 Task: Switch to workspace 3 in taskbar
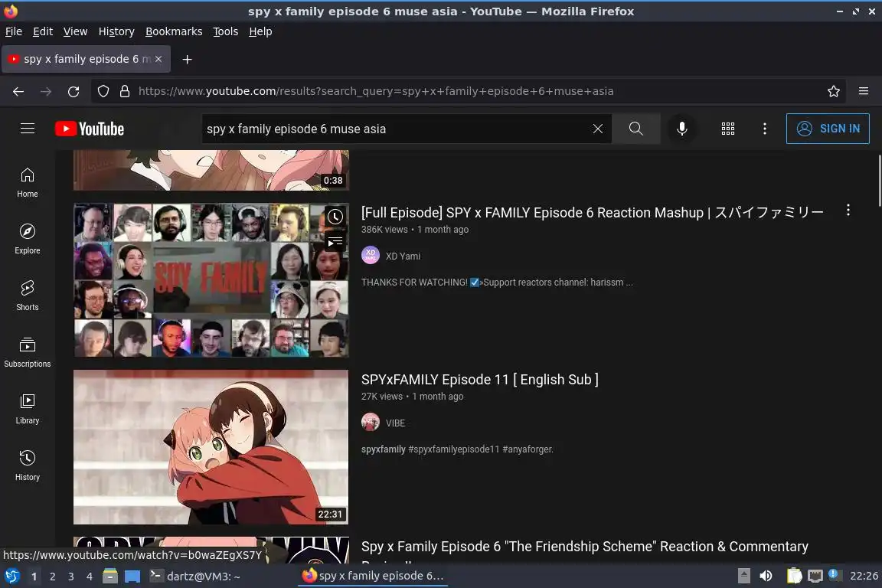tap(71, 577)
